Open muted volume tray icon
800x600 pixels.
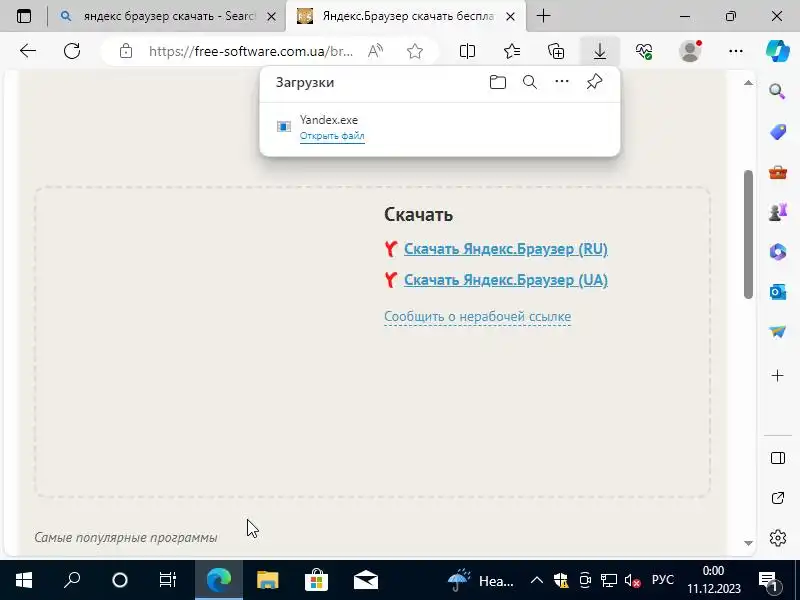(632, 580)
